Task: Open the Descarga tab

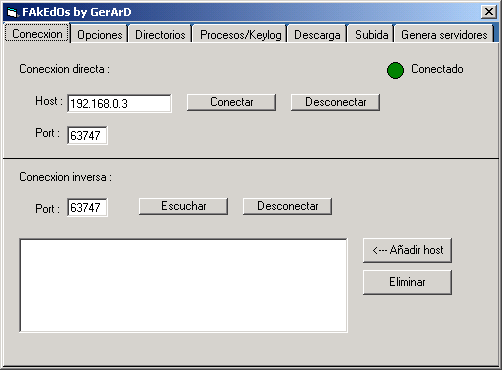Action: (x=317, y=35)
